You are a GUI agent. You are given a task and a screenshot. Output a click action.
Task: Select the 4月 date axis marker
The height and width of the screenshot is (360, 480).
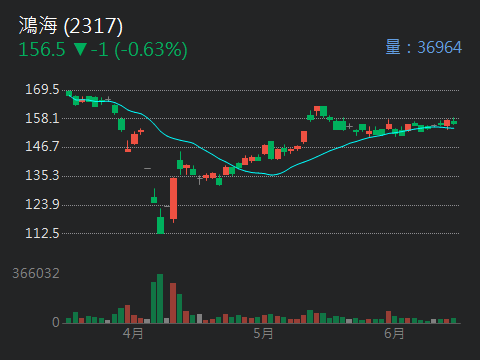[133, 333]
